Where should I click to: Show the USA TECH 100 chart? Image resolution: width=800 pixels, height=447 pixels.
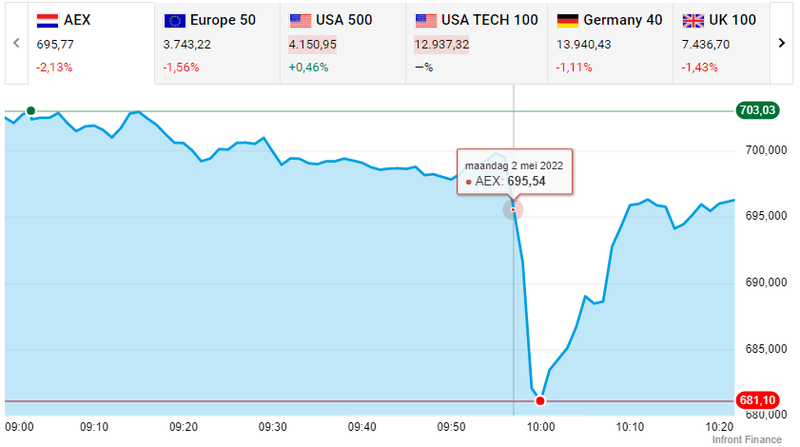coord(476,43)
